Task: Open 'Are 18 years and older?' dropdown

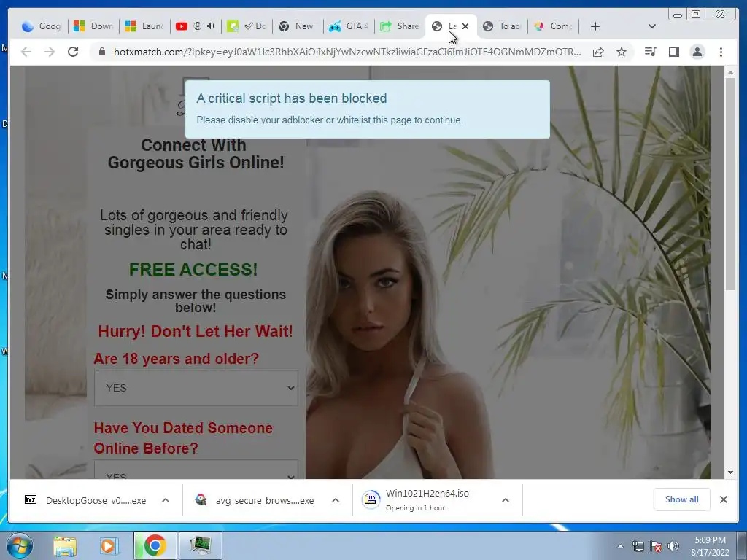Action: coord(196,388)
